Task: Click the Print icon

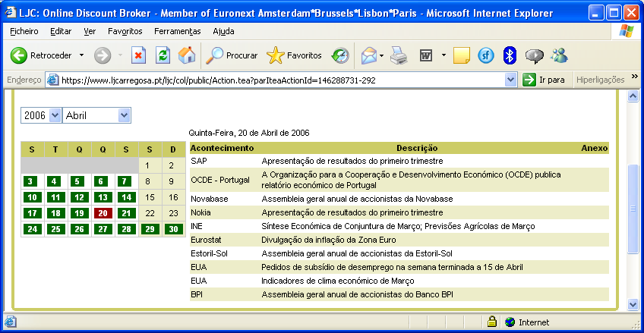Action: pos(399,55)
